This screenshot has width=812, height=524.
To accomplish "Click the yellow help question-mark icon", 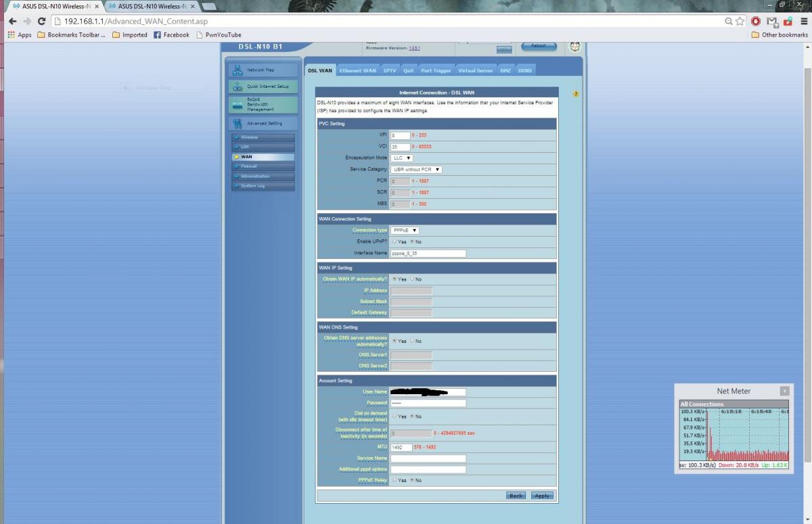I will 576,94.
